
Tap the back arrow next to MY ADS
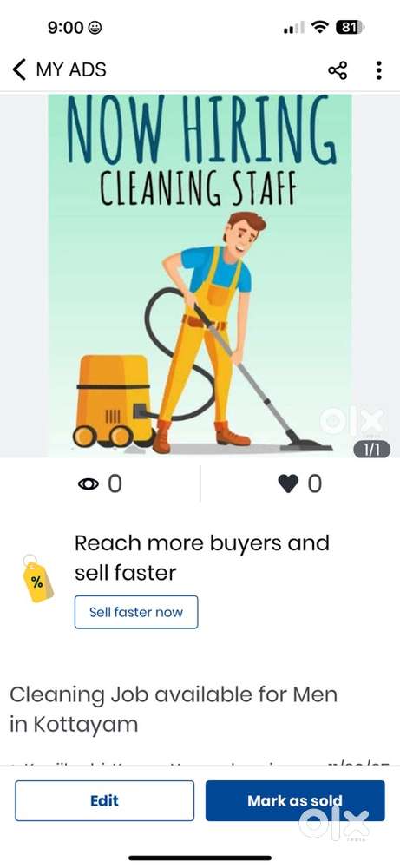pos(19,69)
